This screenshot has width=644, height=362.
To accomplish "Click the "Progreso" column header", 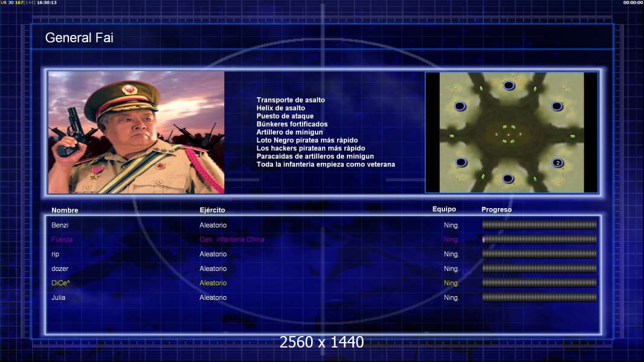I will coord(497,209).
